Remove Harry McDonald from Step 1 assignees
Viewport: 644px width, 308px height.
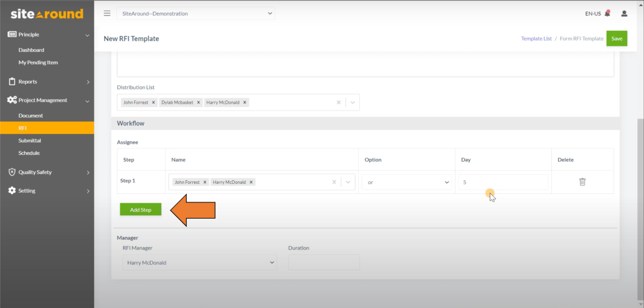(x=251, y=182)
